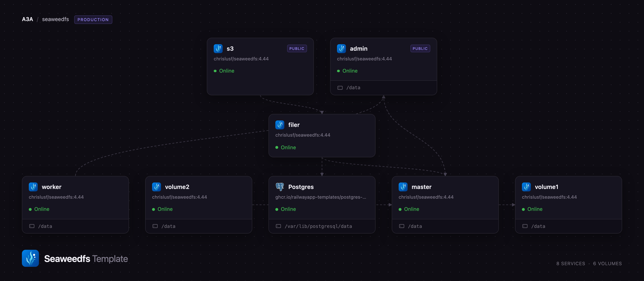Click the worker /data volume disk icon
The height and width of the screenshot is (281, 644).
[x=32, y=226]
